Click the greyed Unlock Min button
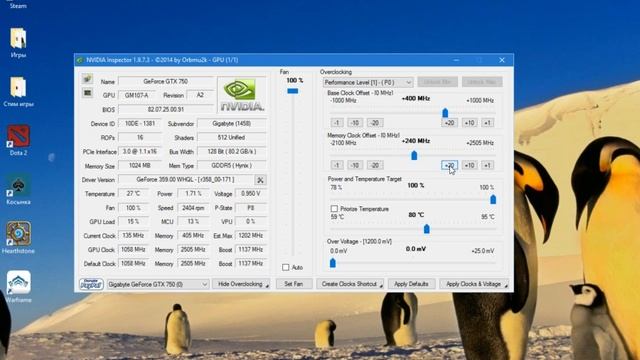 click(x=437, y=82)
